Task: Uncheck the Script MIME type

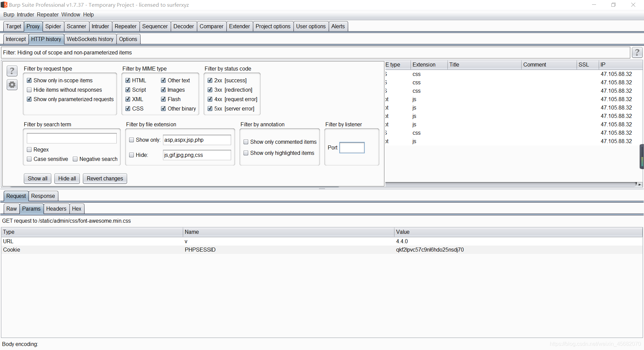Action: coord(128,90)
